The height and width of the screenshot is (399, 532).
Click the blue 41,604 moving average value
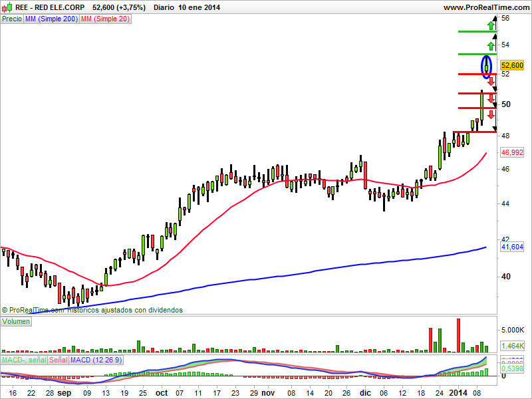[512, 247]
